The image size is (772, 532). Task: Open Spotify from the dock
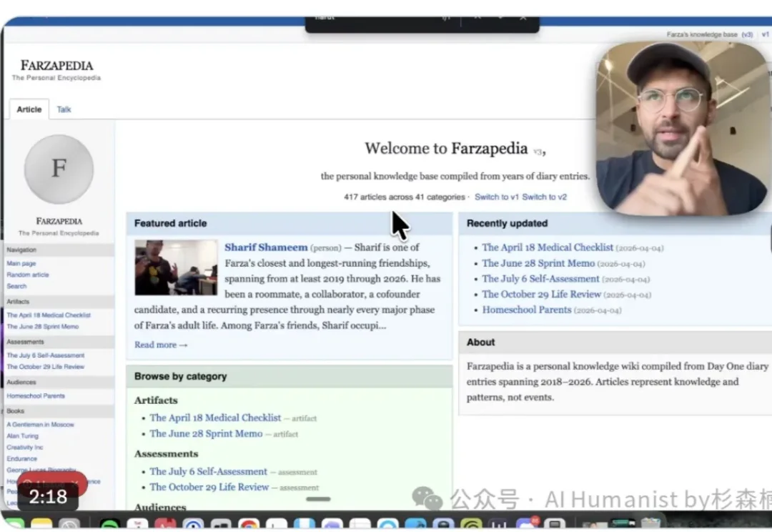click(110, 526)
